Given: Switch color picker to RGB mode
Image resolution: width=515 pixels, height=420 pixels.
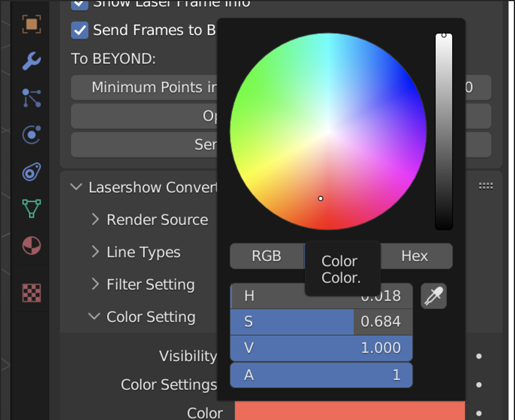Looking at the screenshot, I should 266,256.
